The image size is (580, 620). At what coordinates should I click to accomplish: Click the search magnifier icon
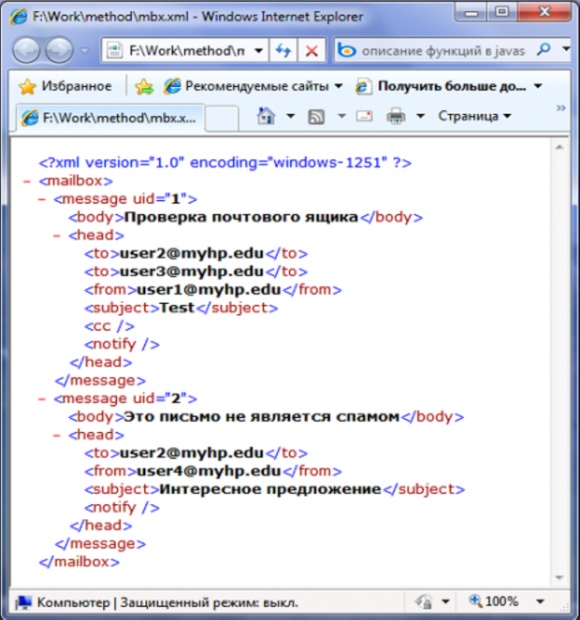544,50
